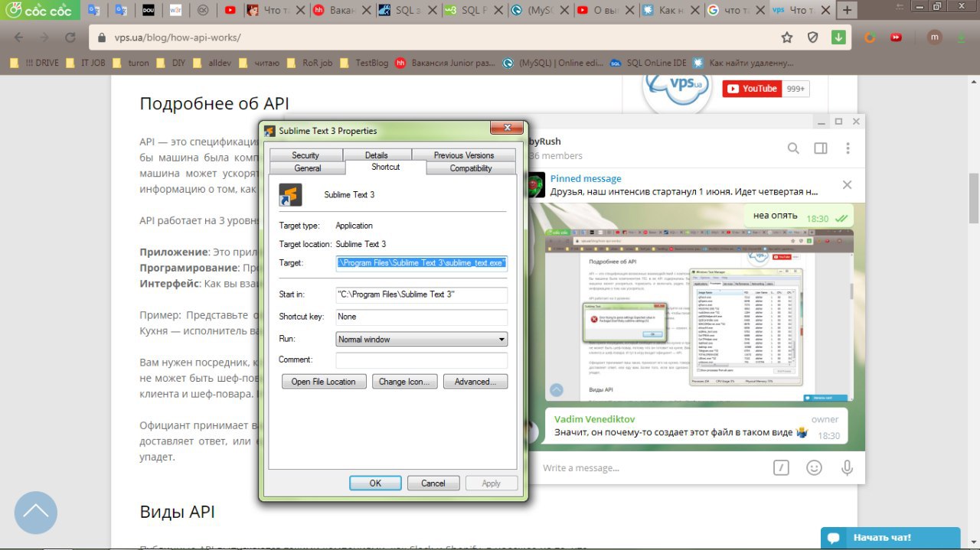980x550 pixels.
Task: Open the browser profile avatar
Action: pyautogui.click(x=935, y=37)
